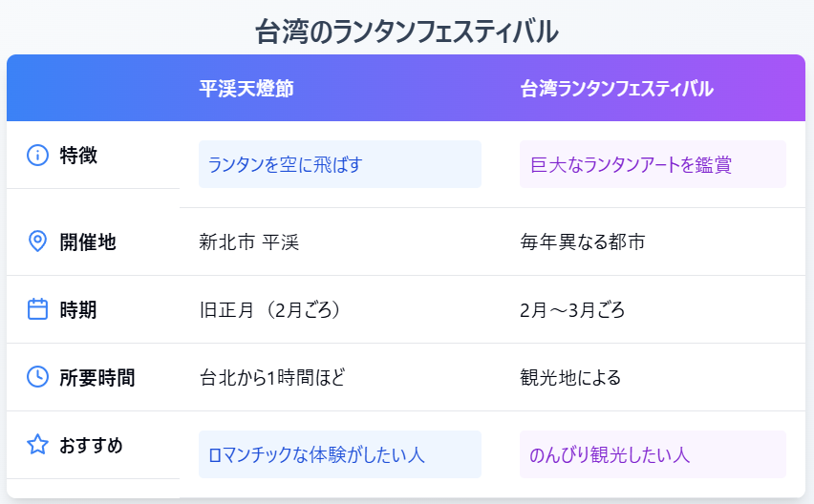
Task: Click the calendar icon beside 時期
Action: (37, 309)
